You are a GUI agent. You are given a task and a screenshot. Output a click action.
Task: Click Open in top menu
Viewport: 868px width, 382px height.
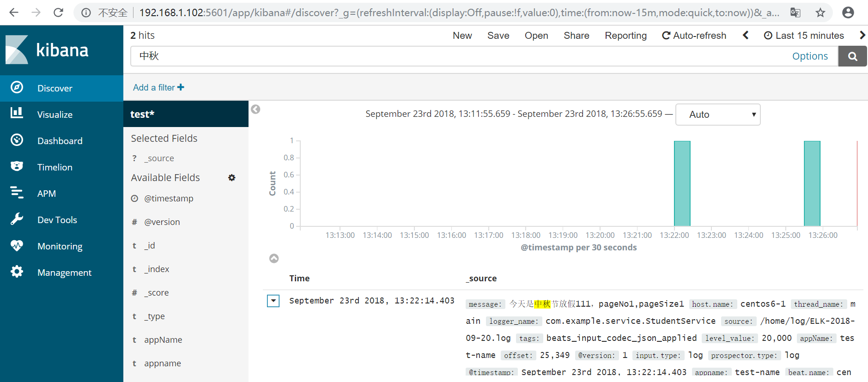536,36
